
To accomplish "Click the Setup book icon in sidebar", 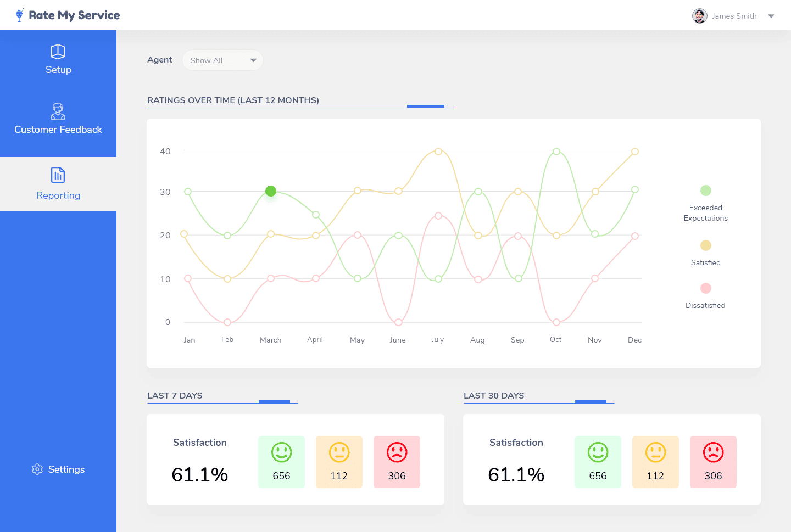I will pyautogui.click(x=58, y=52).
